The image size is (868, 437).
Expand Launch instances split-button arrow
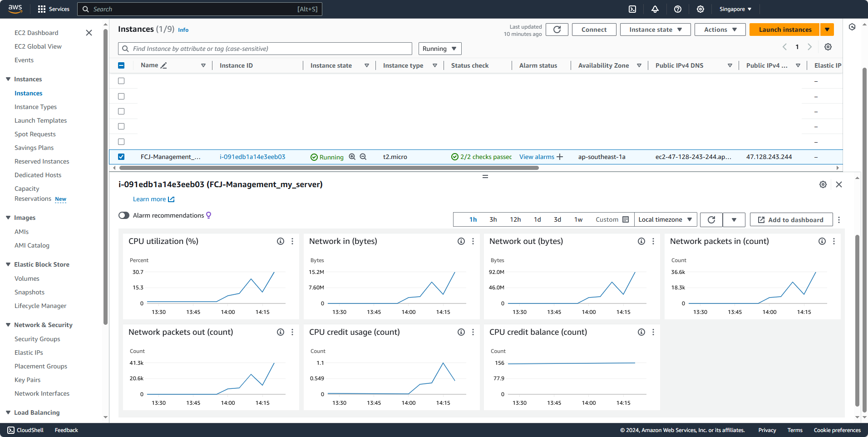(x=827, y=30)
